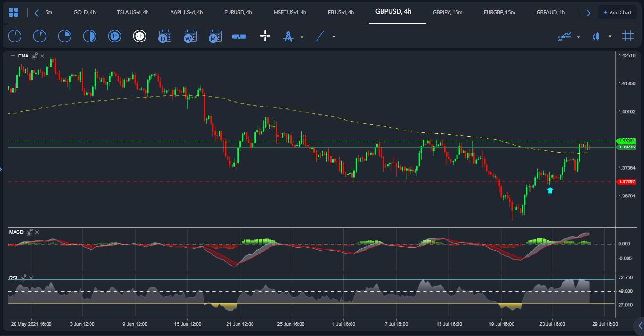Open the compass drawing tools icon

[x=289, y=36]
